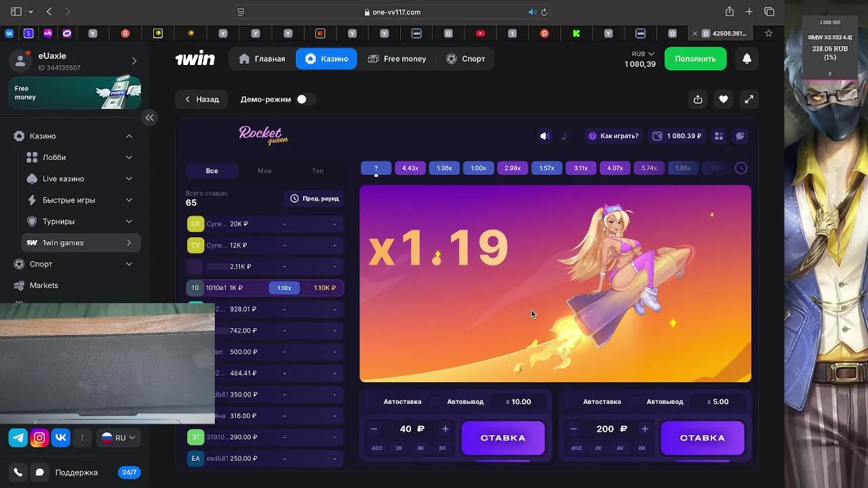Expand the Лобби submenu
The width and height of the screenshot is (868, 488).
click(x=129, y=157)
